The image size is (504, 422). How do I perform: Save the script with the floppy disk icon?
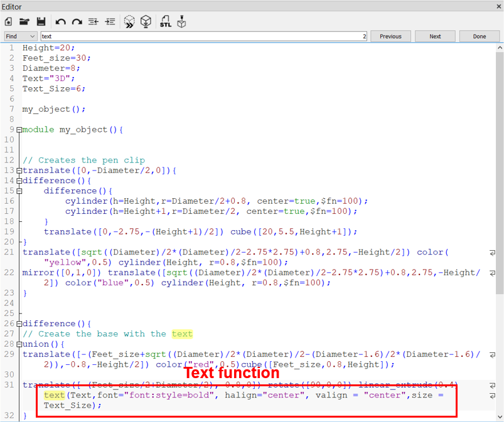(41, 22)
